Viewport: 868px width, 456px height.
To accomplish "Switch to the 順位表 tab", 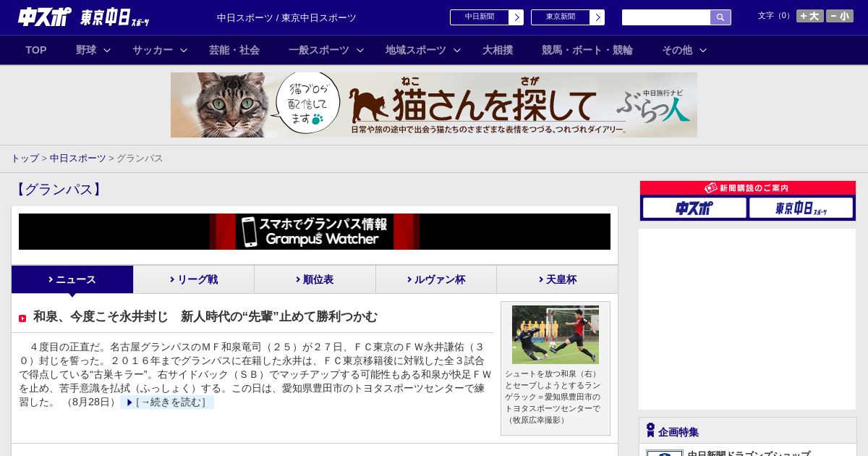I will [315, 279].
